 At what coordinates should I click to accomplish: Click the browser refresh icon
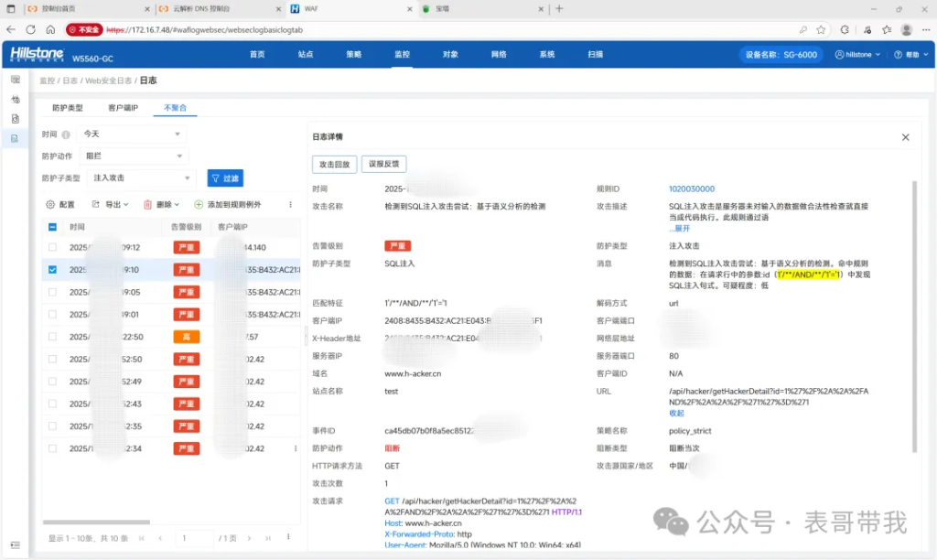click(30, 29)
